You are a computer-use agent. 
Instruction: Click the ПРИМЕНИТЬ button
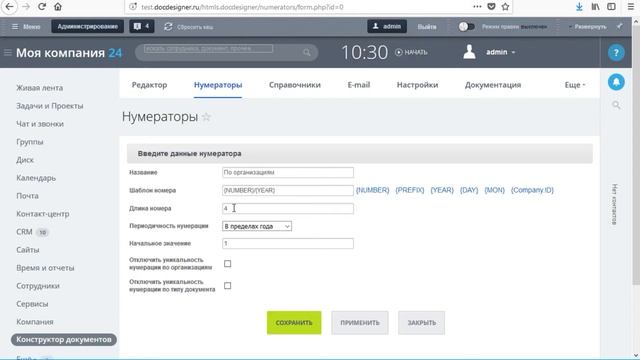point(360,322)
